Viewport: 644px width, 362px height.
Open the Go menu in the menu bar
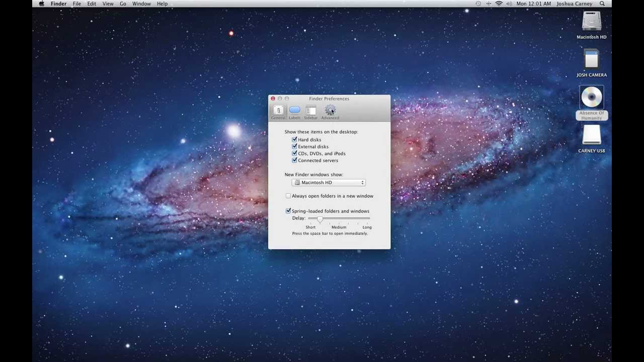tap(123, 4)
